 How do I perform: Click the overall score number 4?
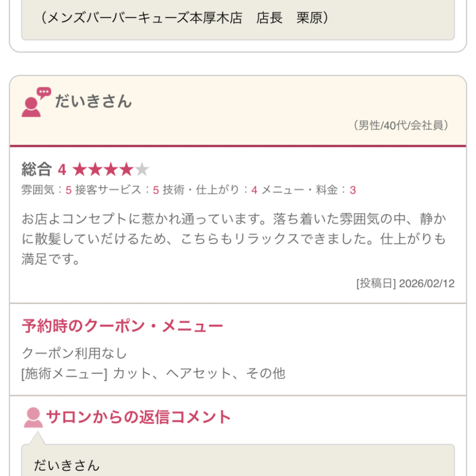(62, 170)
